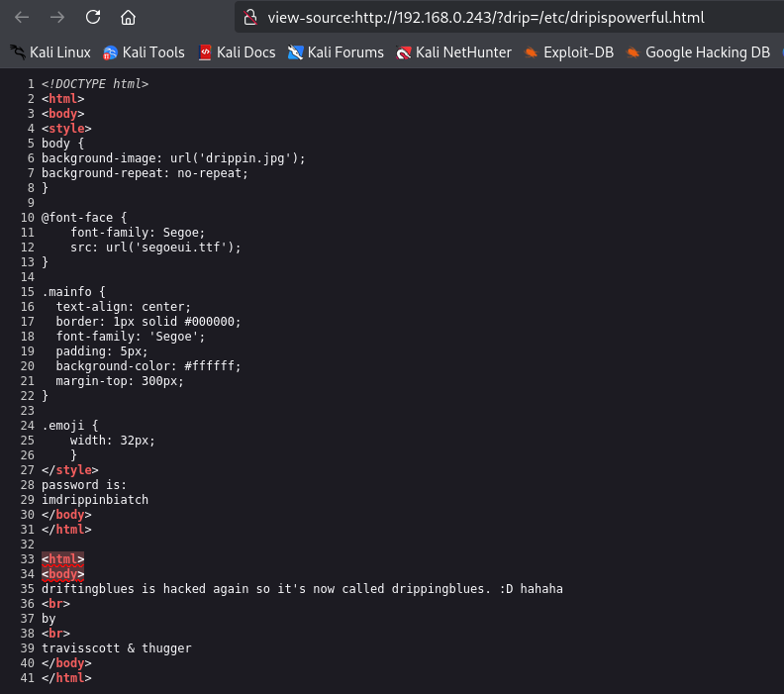Open the Kali NetHunter bookmark
Image resolution: width=784 pixels, height=694 pixels.
point(454,52)
